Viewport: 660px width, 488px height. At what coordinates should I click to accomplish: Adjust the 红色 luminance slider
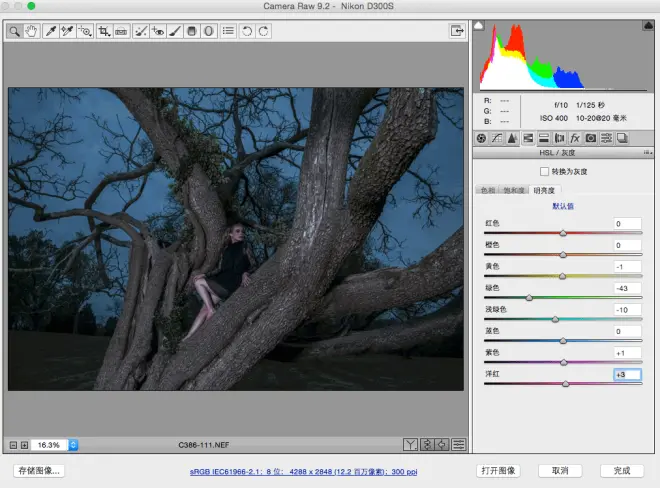(x=563, y=233)
